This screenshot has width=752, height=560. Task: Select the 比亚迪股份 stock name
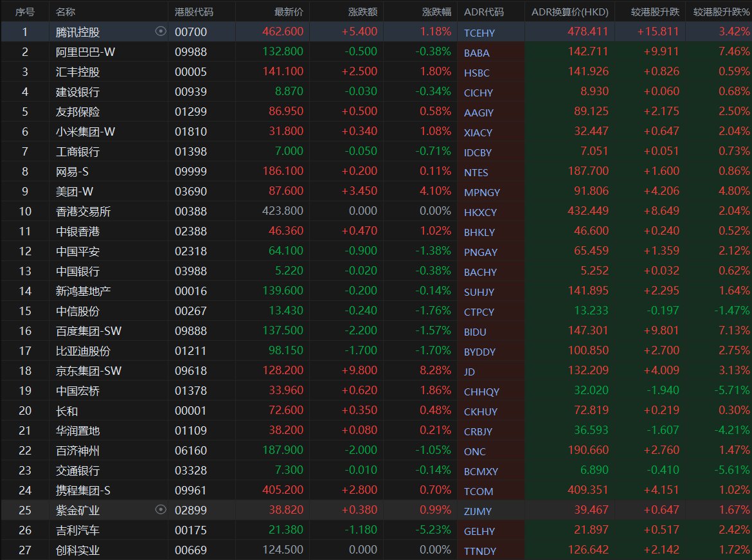83,351
